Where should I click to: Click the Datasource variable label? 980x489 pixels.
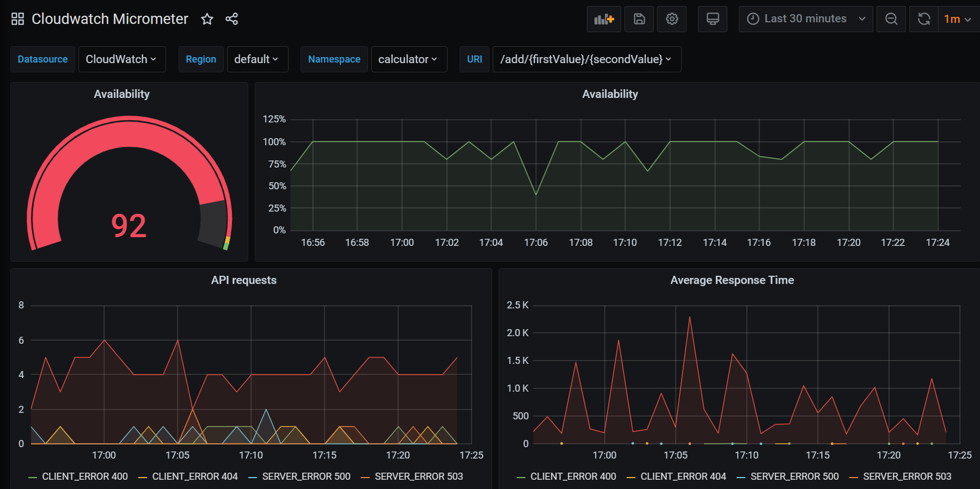tap(42, 59)
